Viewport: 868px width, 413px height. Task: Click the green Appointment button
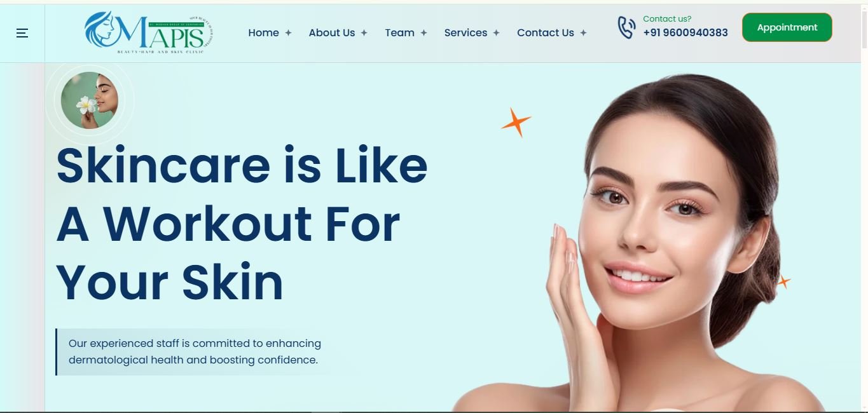[x=787, y=27]
